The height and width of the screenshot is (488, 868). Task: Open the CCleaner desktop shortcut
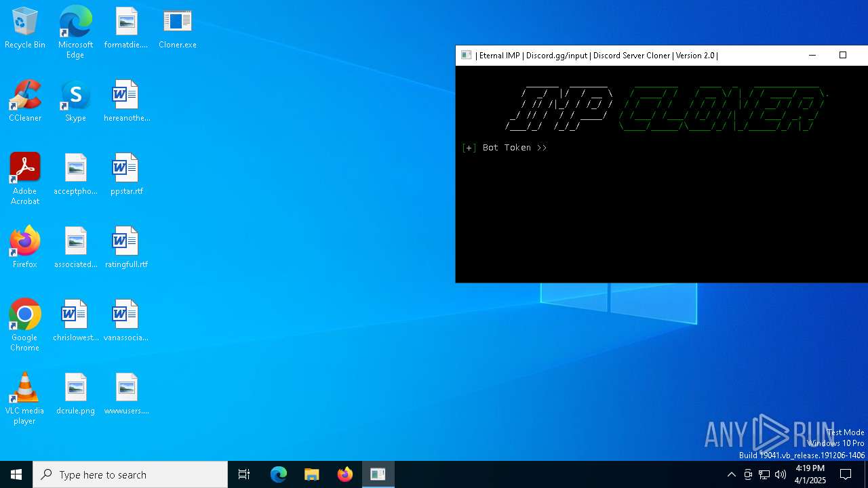tap(25, 102)
